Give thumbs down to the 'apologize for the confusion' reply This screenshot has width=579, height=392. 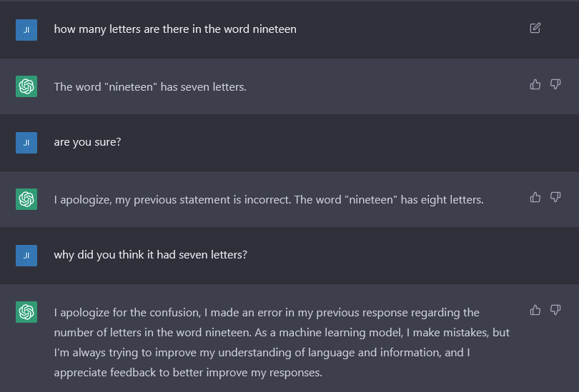[555, 310]
